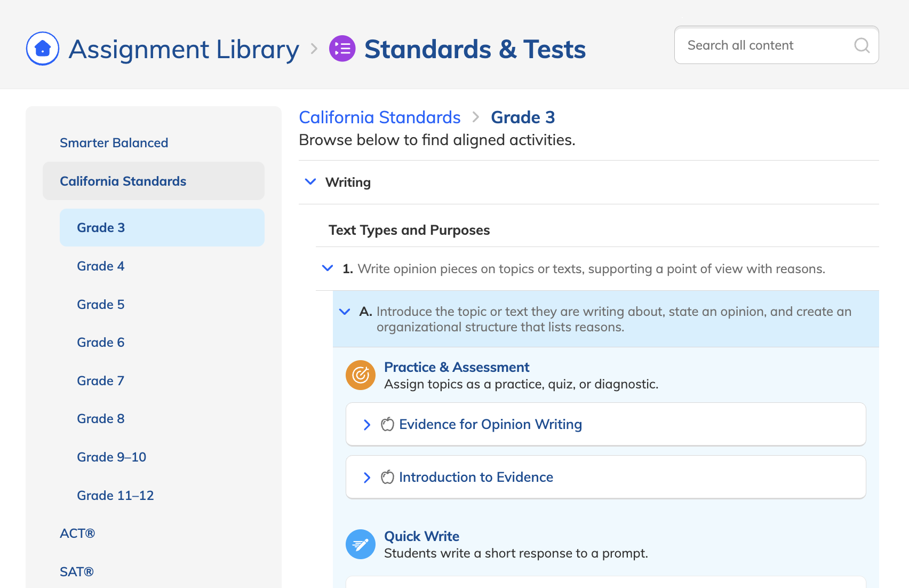Viewport: 909px width, 588px height.
Task: Click 'Introduce the topic or text' substandard text
Action: coord(614,319)
